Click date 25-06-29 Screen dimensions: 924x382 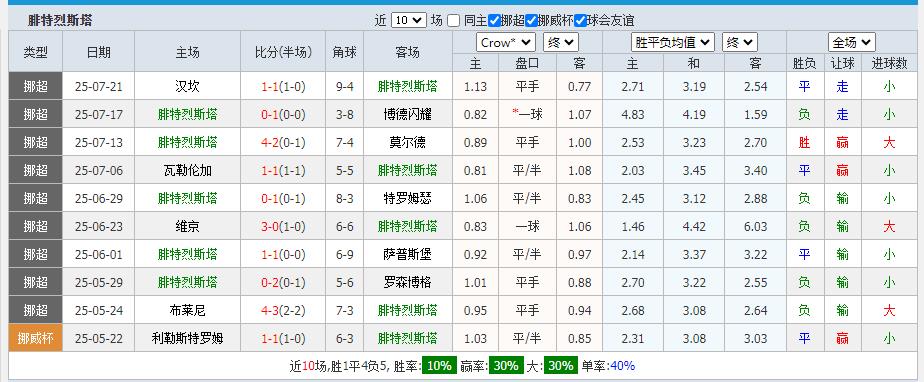[99, 199]
